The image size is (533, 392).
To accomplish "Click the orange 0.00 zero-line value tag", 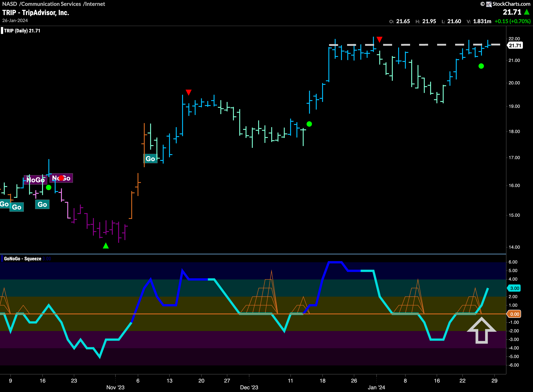I will coord(514,314).
